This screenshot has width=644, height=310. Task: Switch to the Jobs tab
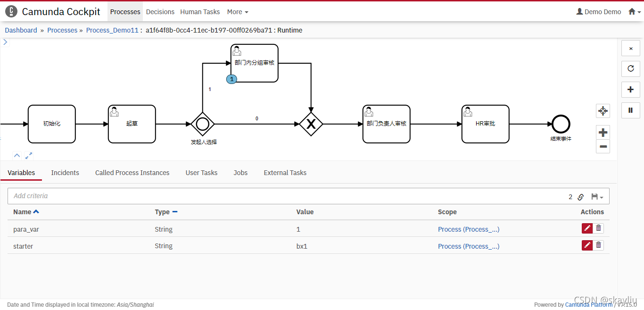click(240, 173)
